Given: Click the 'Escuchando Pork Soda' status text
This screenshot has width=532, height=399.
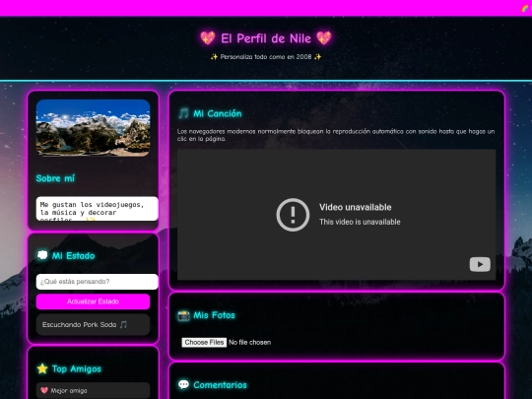Looking at the screenshot, I should [85, 325].
